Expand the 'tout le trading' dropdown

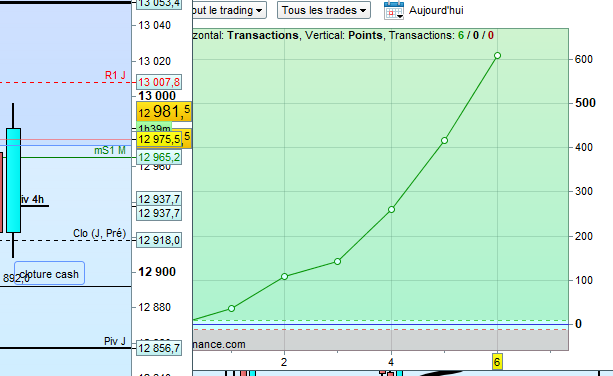click(229, 10)
